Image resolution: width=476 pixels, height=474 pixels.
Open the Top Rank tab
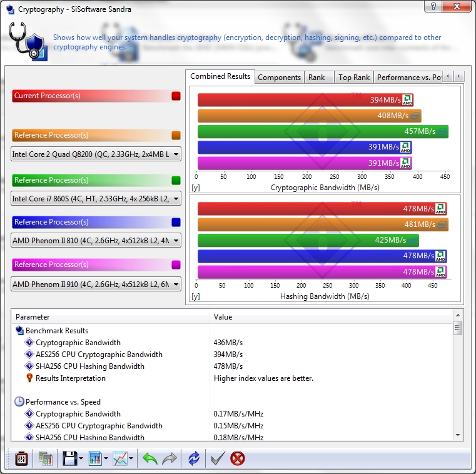(x=354, y=78)
